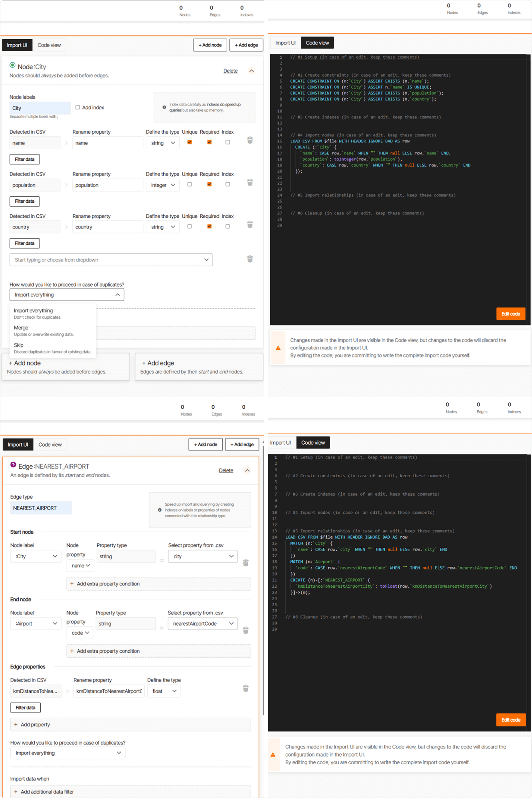Click trash icon beside empty property dropdown
The image size is (532, 798).
coord(250,259)
